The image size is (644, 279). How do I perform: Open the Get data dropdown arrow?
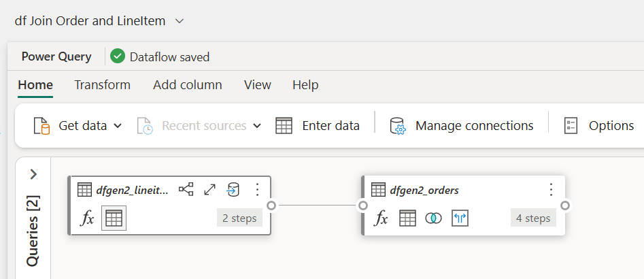pyautogui.click(x=118, y=126)
